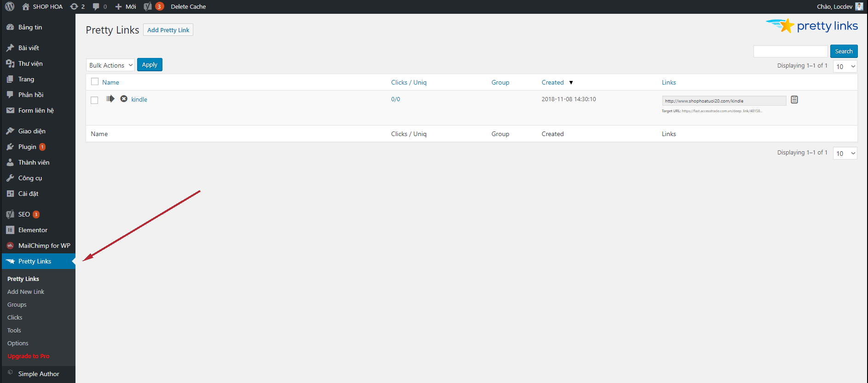Open Groups submenu item
Image resolution: width=868 pixels, height=383 pixels.
17,304
